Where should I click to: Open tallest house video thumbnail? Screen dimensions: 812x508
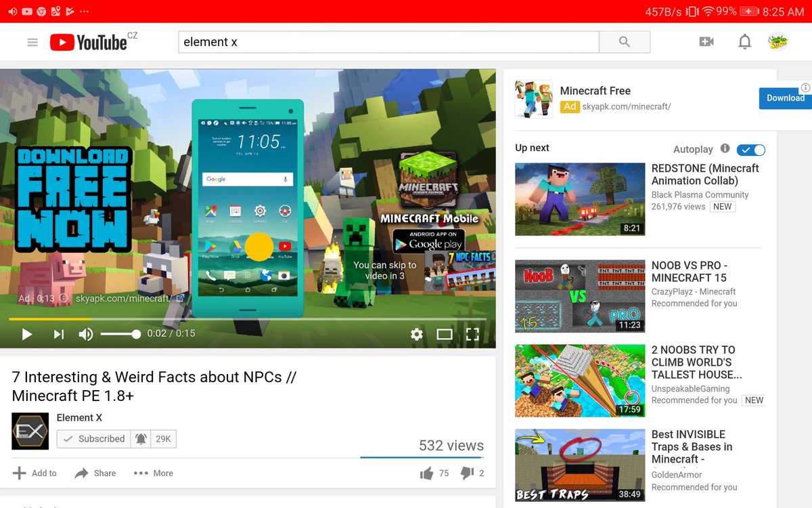(x=580, y=381)
